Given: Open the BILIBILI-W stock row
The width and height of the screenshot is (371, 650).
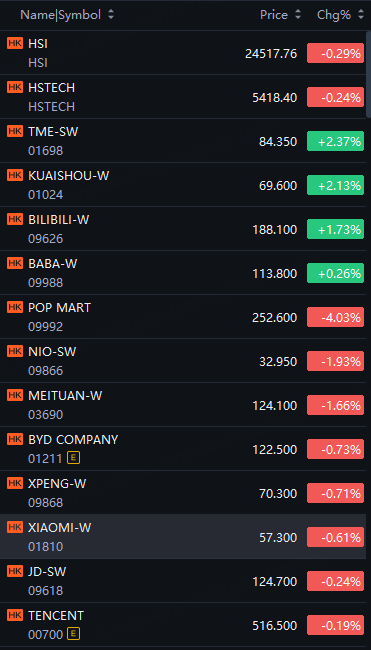Looking at the screenshot, I should click(x=183, y=228).
